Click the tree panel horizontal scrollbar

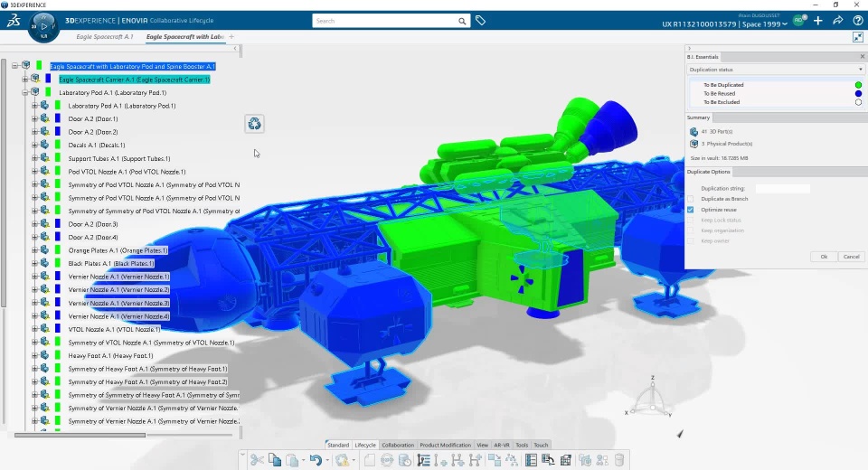click(x=80, y=435)
